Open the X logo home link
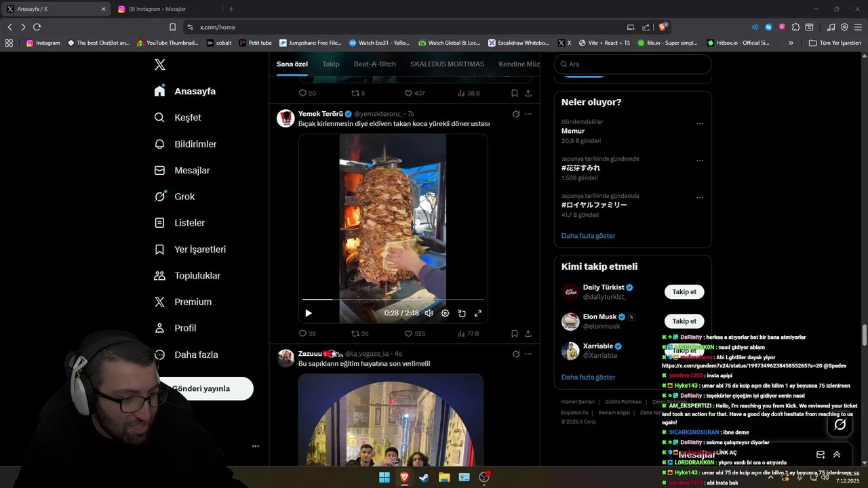The height and width of the screenshot is (488, 868). click(x=159, y=64)
